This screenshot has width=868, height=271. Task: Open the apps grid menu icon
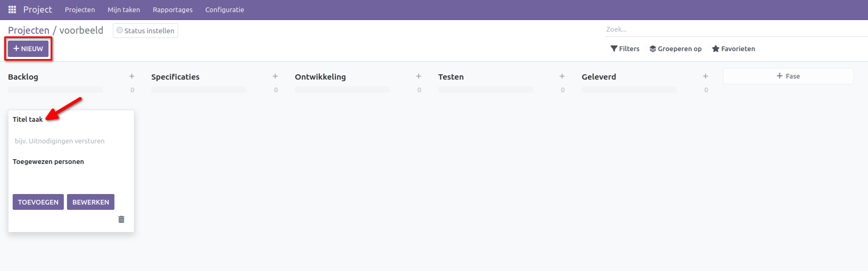point(12,9)
